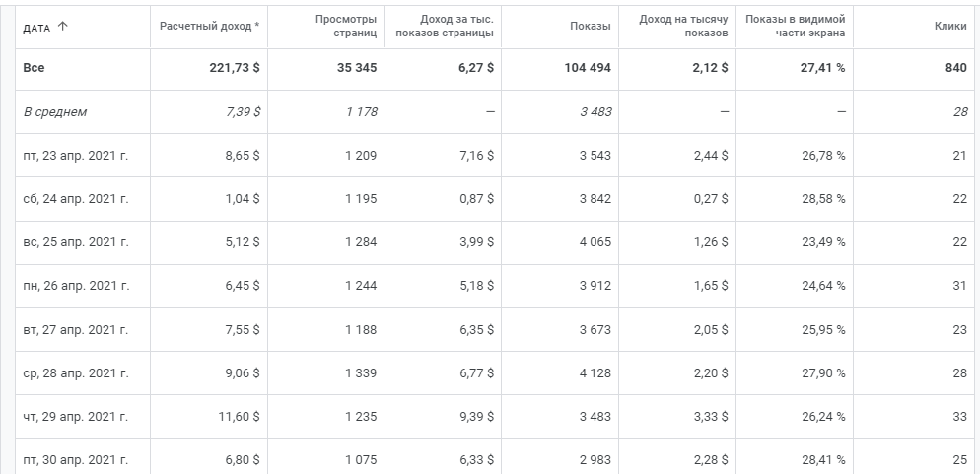The image size is (980, 474).
Task: Click the sort arrow next to ДАТА
Action: 64,27
